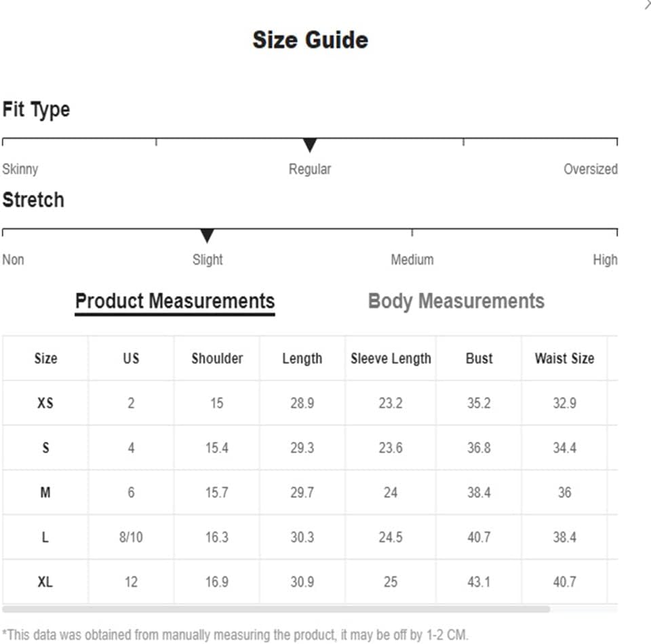Click the Fit Type Regular marker
This screenshot has width=651, height=644.
tap(310, 145)
